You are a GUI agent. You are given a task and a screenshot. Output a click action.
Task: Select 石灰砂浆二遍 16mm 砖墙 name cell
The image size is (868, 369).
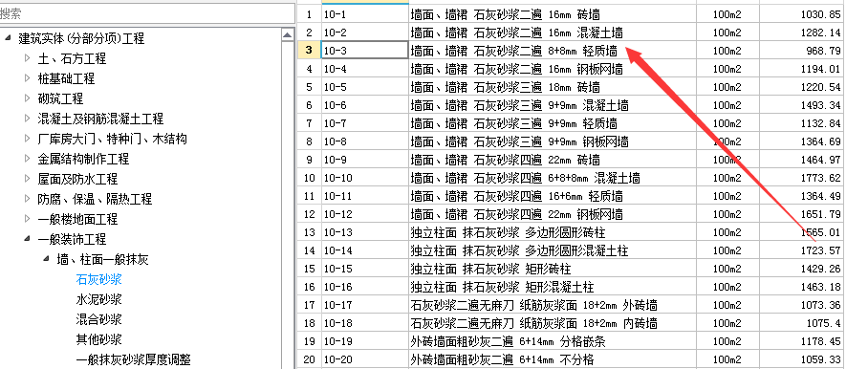click(x=553, y=14)
